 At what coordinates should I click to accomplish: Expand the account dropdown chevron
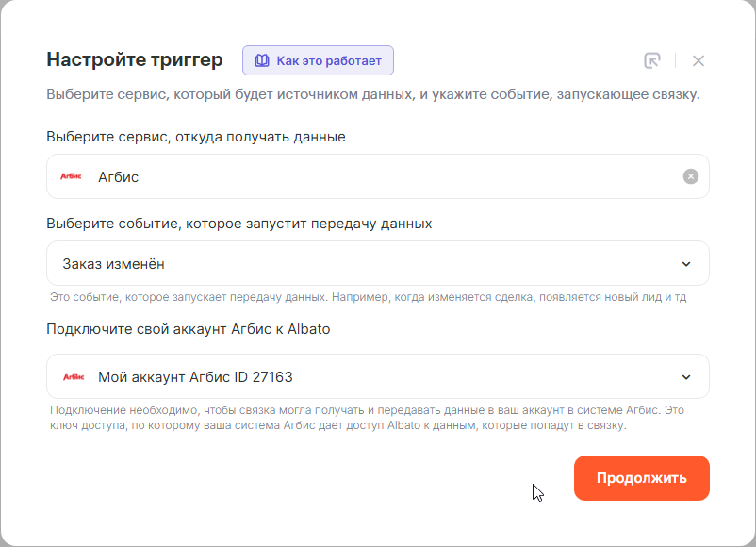(686, 377)
